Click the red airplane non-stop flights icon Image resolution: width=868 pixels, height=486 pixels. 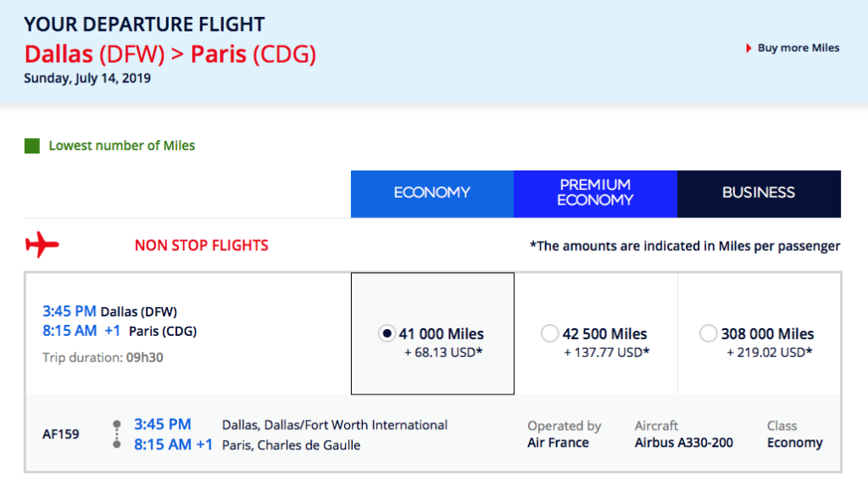click(42, 246)
